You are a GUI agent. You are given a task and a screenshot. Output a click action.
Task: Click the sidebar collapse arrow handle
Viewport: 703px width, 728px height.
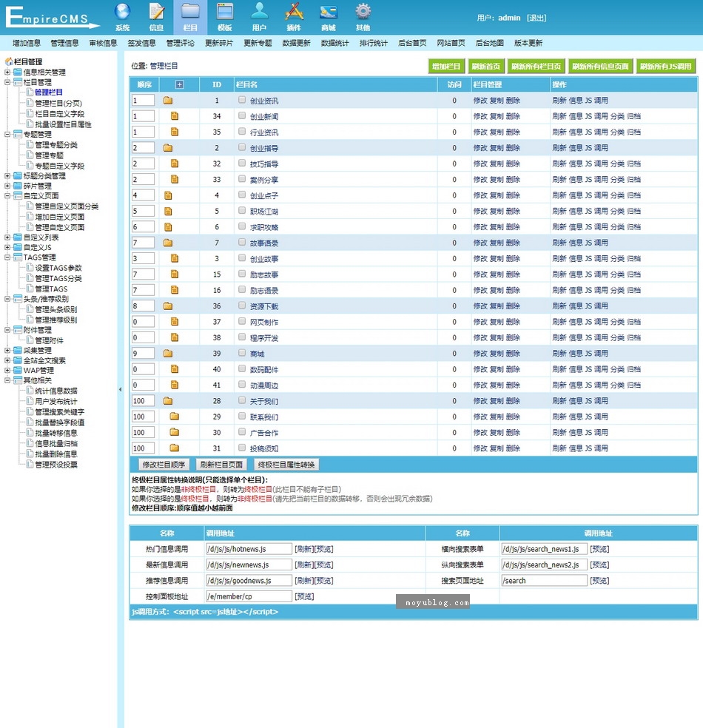tap(121, 390)
